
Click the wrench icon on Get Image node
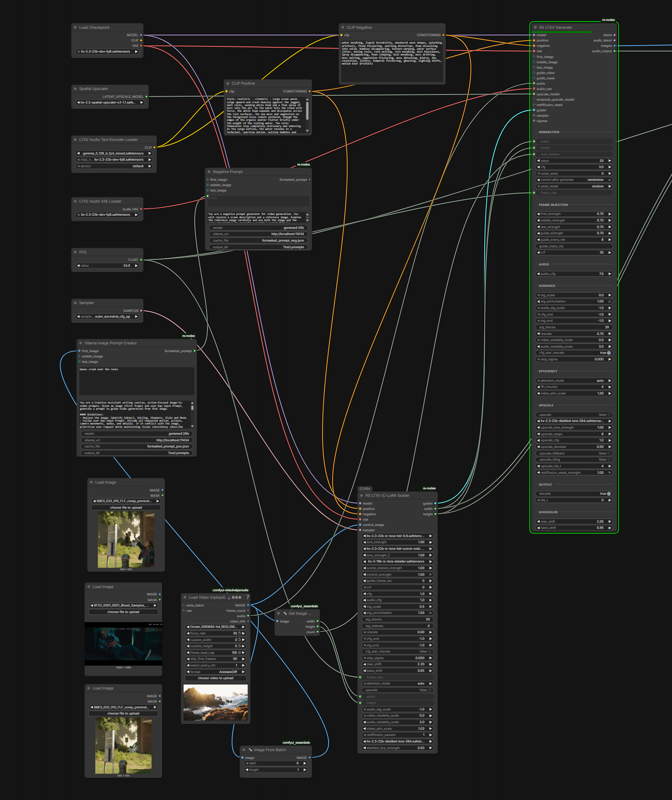coord(285,613)
